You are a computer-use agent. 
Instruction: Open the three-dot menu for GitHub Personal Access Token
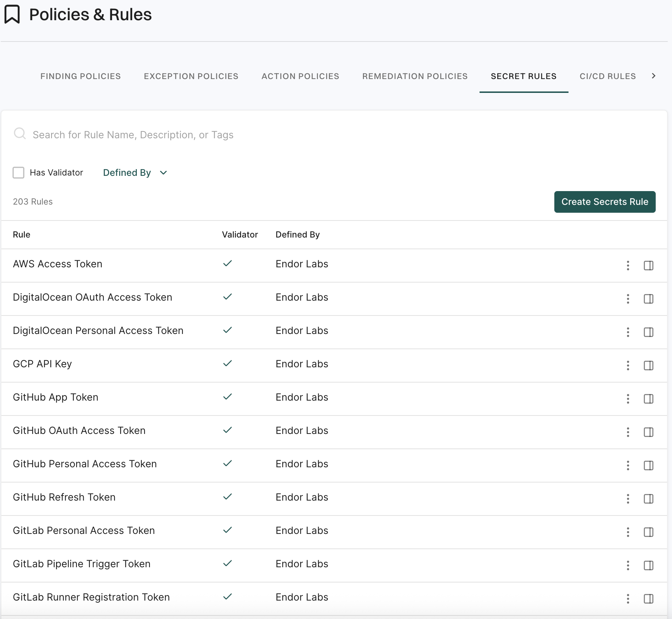click(628, 465)
